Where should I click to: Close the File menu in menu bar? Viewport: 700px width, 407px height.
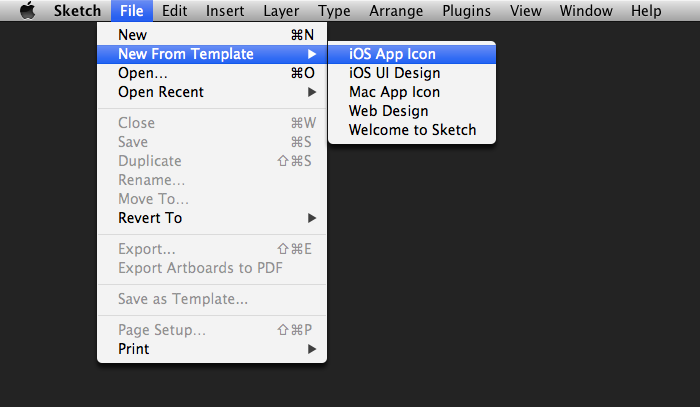click(x=132, y=10)
